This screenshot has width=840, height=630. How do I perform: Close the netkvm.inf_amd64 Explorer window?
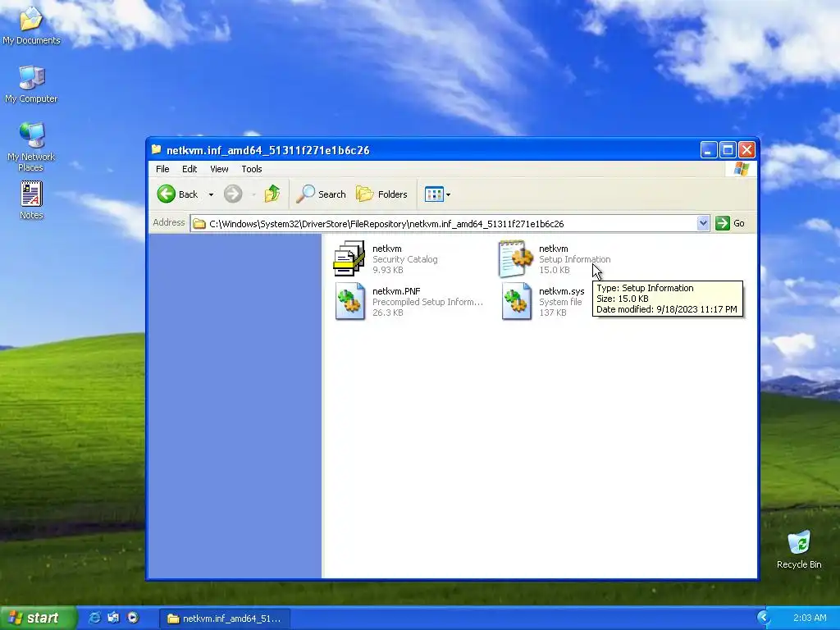pyautogui.click(x=746, y=150)
